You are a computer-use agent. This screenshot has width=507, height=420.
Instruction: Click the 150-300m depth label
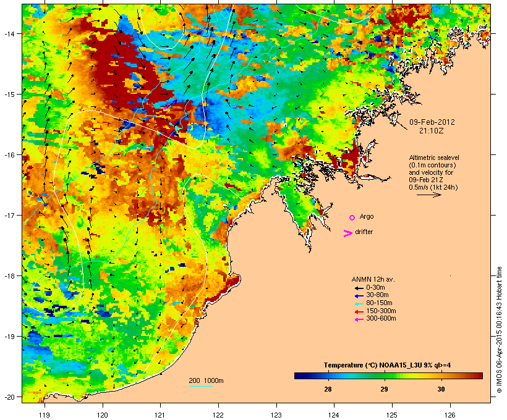tap(381, 311)
